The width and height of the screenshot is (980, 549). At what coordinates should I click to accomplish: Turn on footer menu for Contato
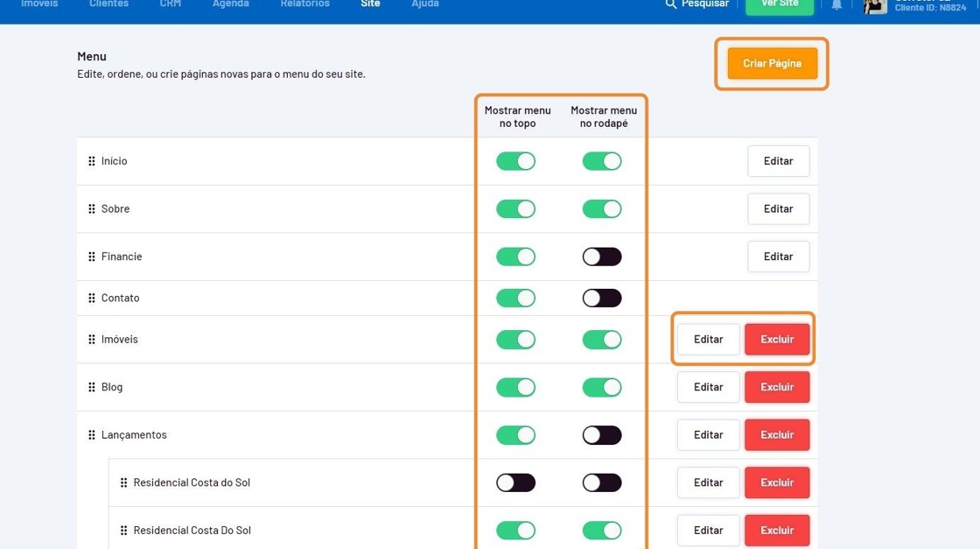[x=602, y=299]
